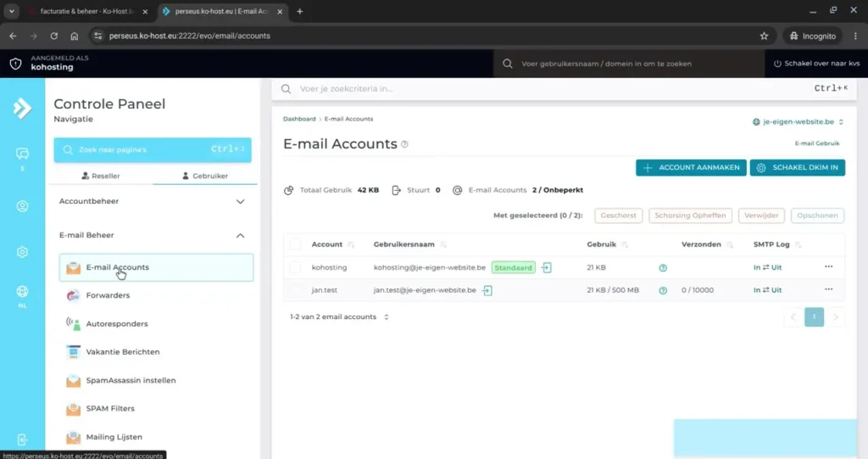This screenshot has height=459, width=868.
Task: Tick the checkbox for kohosting row
Action: [x=296, y=268]
